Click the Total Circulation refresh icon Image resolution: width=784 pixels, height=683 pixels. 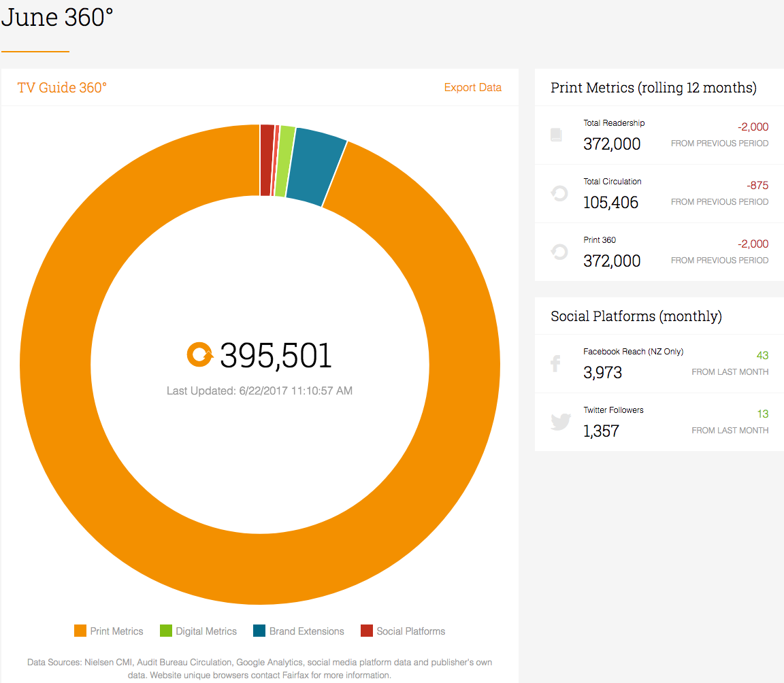click(x=559, y=193)
